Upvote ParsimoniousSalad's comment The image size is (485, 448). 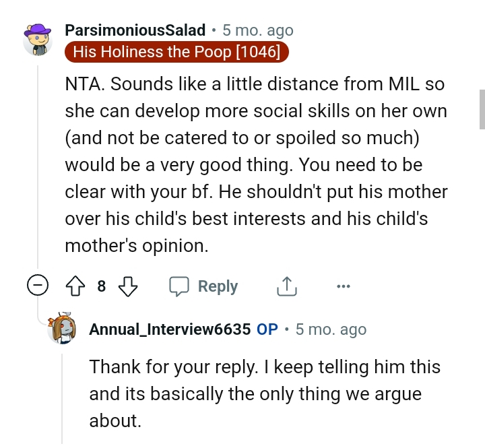[76, 287]
